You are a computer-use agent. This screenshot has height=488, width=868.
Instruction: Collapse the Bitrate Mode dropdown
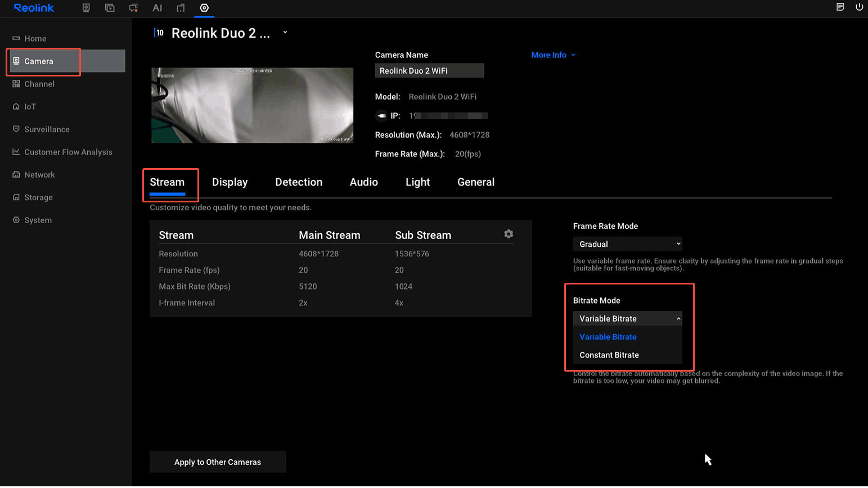[627, 318]
